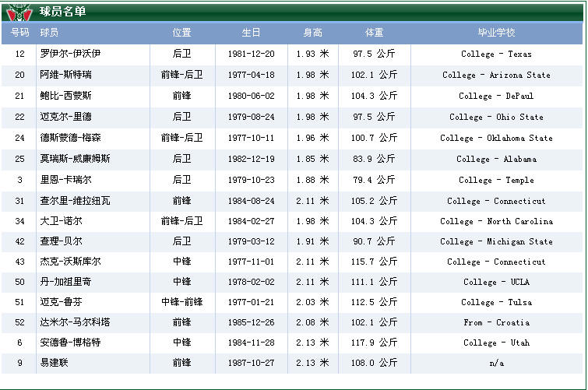
Task: Select player 里恩-卡瑞尔
Action: (65, 180)
